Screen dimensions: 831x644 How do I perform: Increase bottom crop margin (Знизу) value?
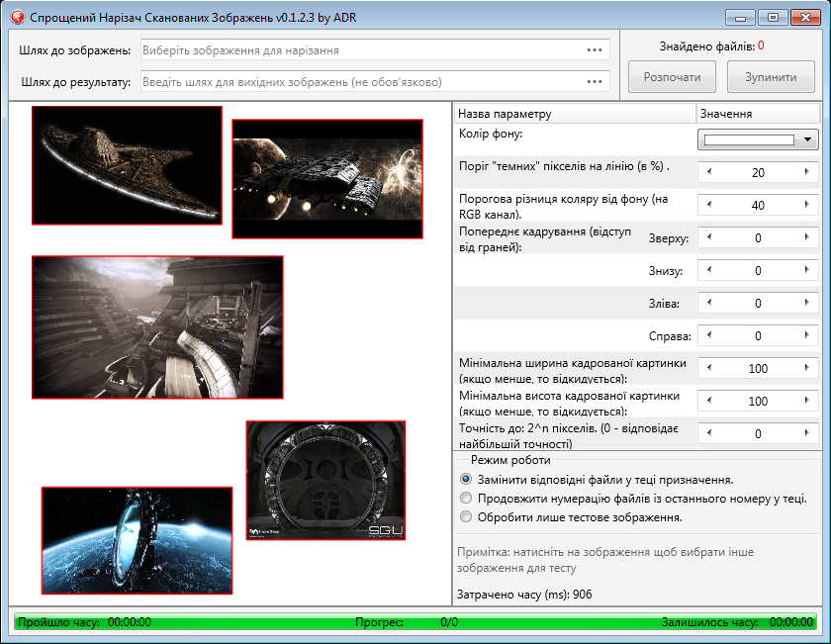tap(807, 270)
